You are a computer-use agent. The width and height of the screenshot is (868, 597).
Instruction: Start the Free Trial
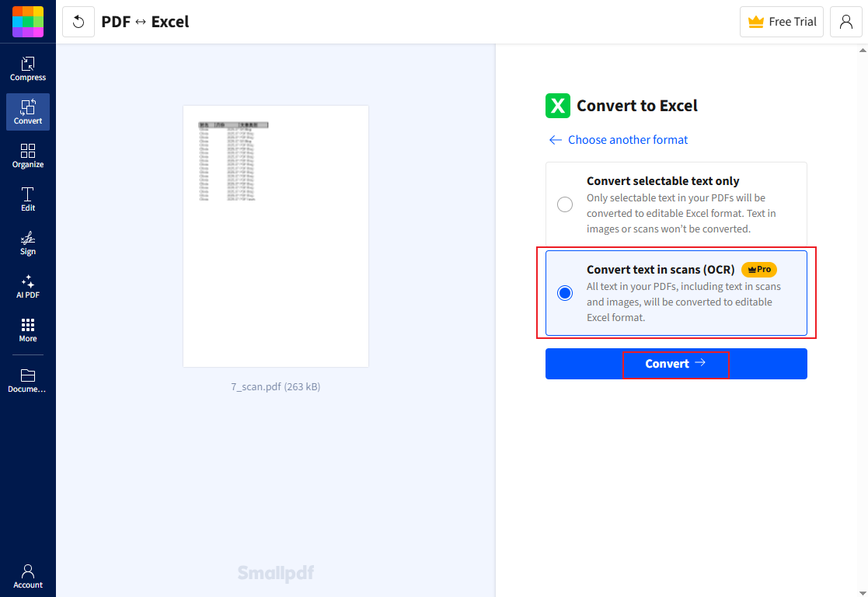[781, 21]
